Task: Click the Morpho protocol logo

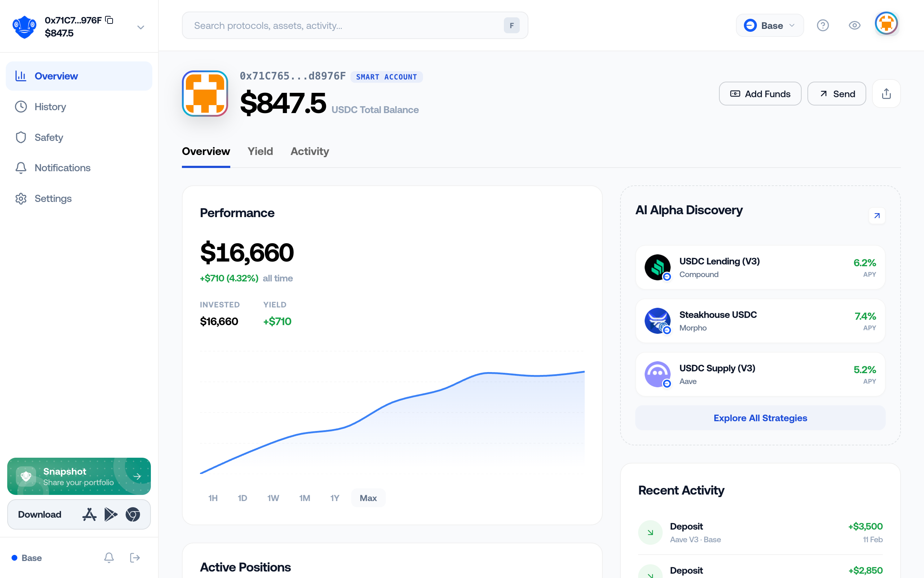Action: (x=657, y=321)
